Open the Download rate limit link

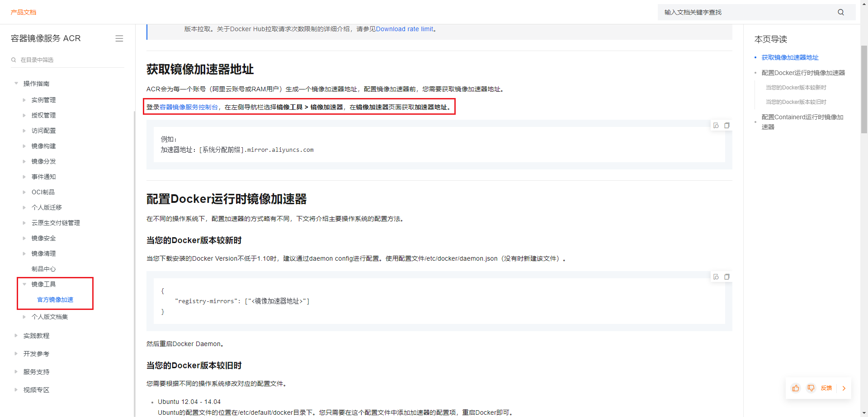coord(404,29)
